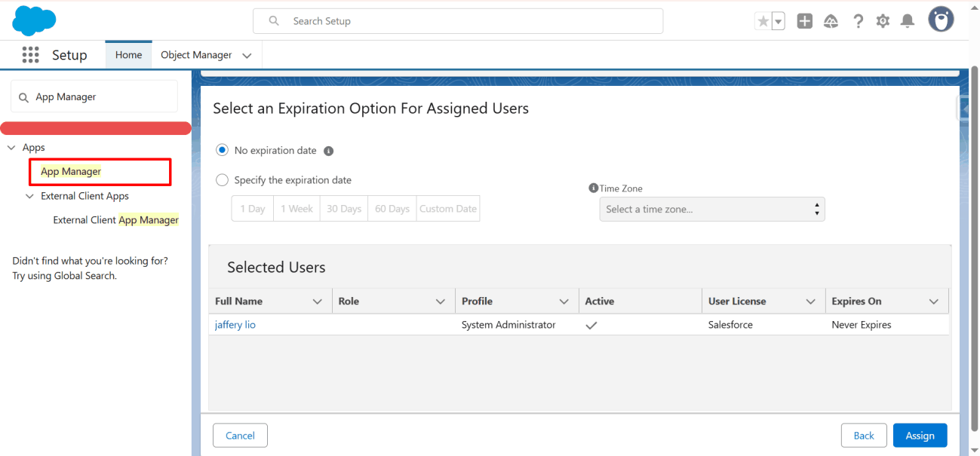Open the Select a time zone dropdown

coord(712,209)
